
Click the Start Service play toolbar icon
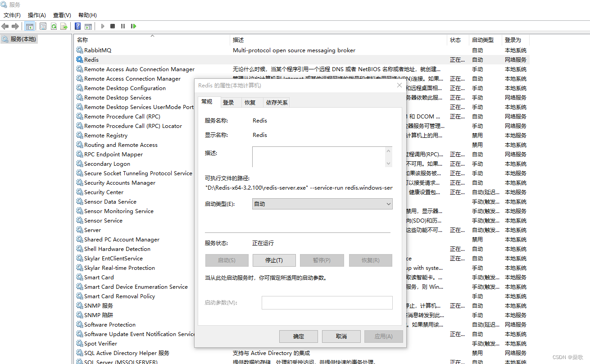click(103, 26)
